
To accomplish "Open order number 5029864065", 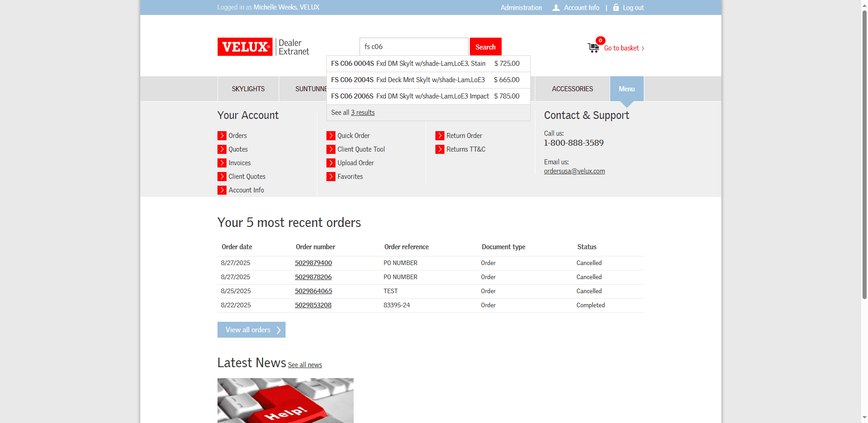I will (x=314, y=291).
